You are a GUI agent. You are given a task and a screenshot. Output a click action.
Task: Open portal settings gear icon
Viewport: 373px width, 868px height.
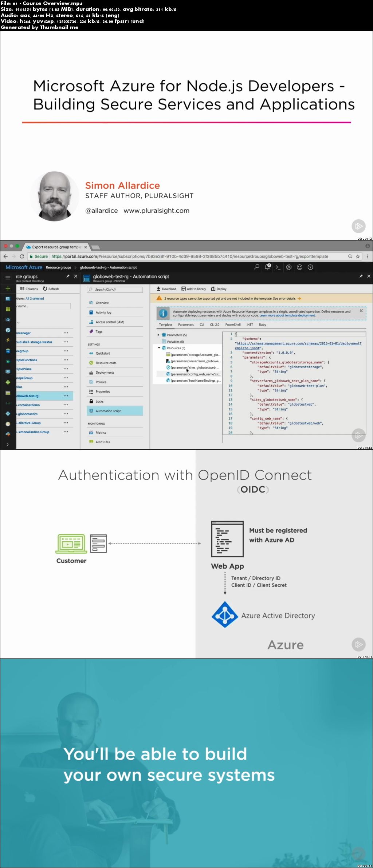coord(288,267)
